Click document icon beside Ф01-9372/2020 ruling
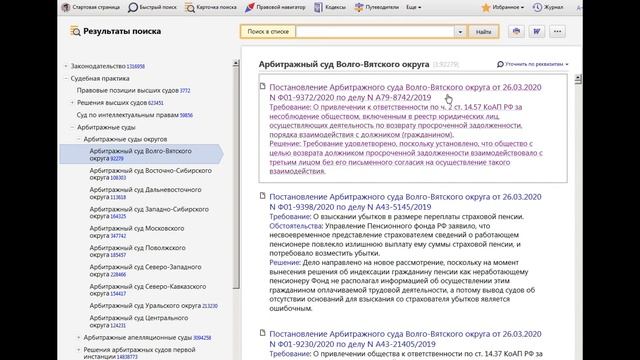Screen dimensions: 640x360 click(x=262, y=86)
